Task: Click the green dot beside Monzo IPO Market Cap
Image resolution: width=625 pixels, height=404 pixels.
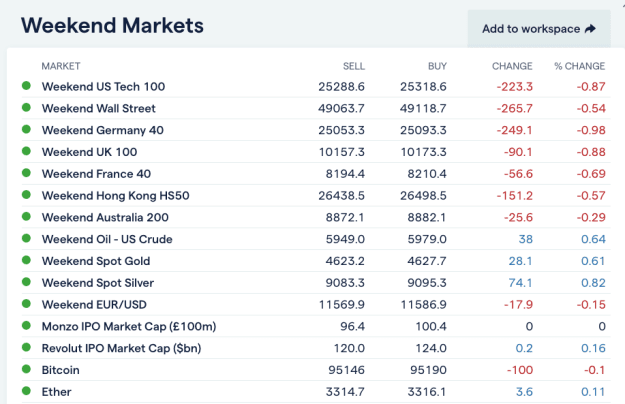Action: tap(26, 326)
